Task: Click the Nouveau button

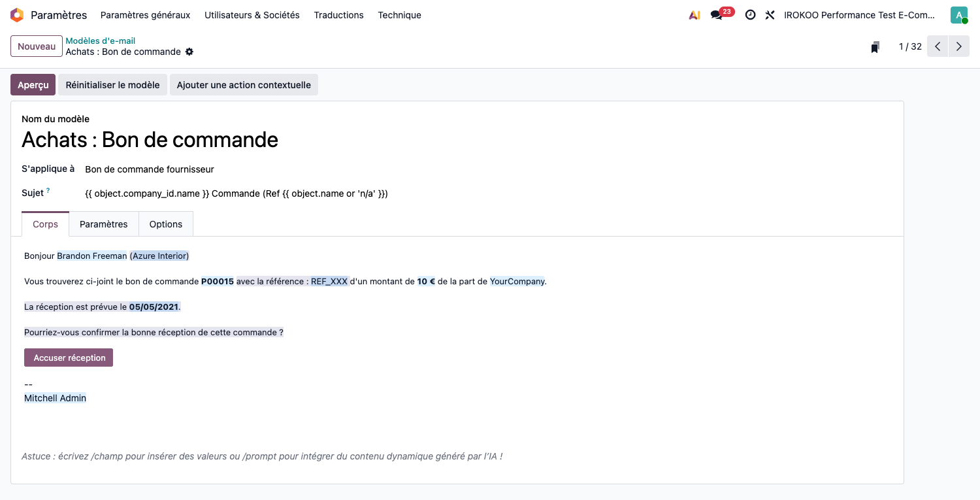Action: point(37,46)
